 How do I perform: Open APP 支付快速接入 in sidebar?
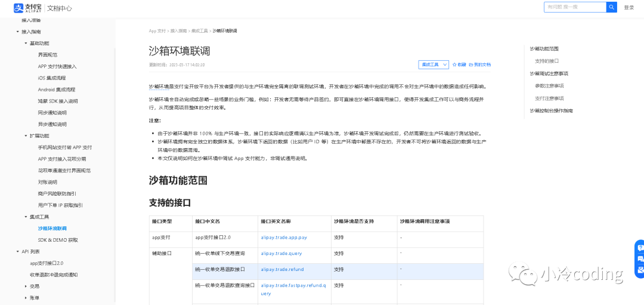pos(57,66)
